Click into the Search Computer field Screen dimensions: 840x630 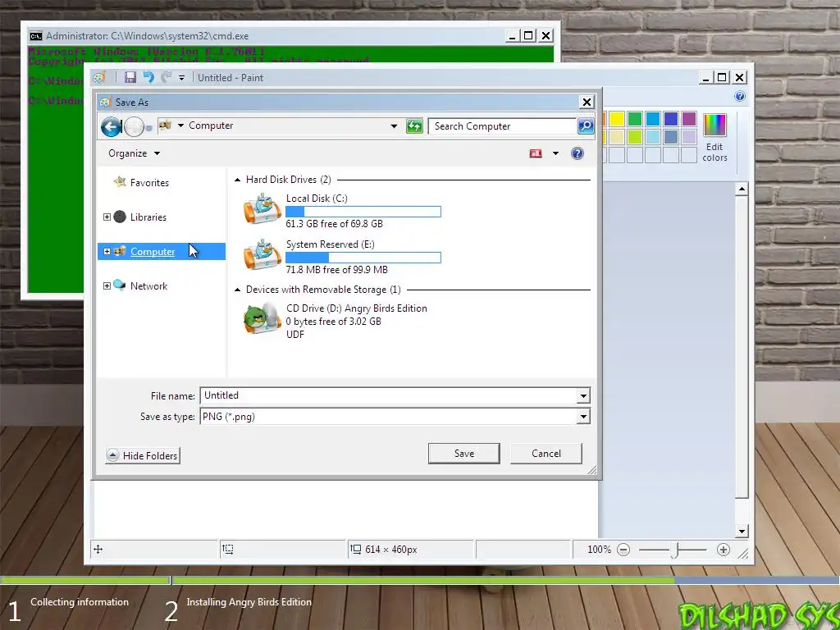click(x=502, y=126)
